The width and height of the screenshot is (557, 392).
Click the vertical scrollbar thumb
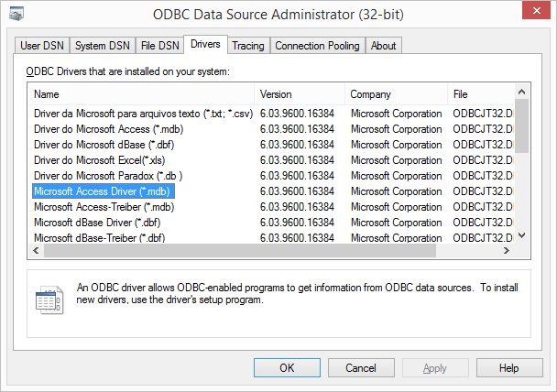coord(521,126)
